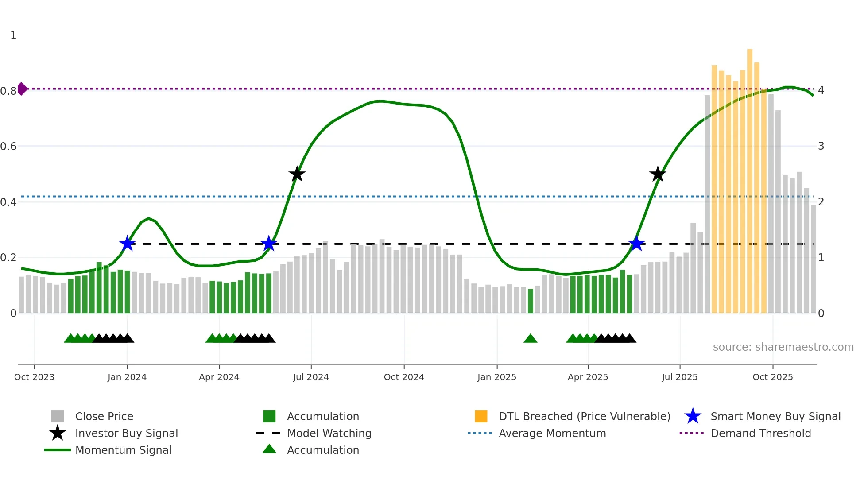Viewport: 868px width, 488px height.
Task: Click the black star near Jul 2025
Action: tap(658, 174)
